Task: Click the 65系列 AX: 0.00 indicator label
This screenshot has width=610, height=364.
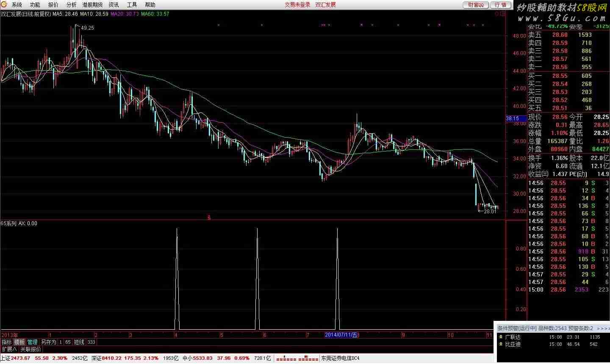Action: click(19, 223)
